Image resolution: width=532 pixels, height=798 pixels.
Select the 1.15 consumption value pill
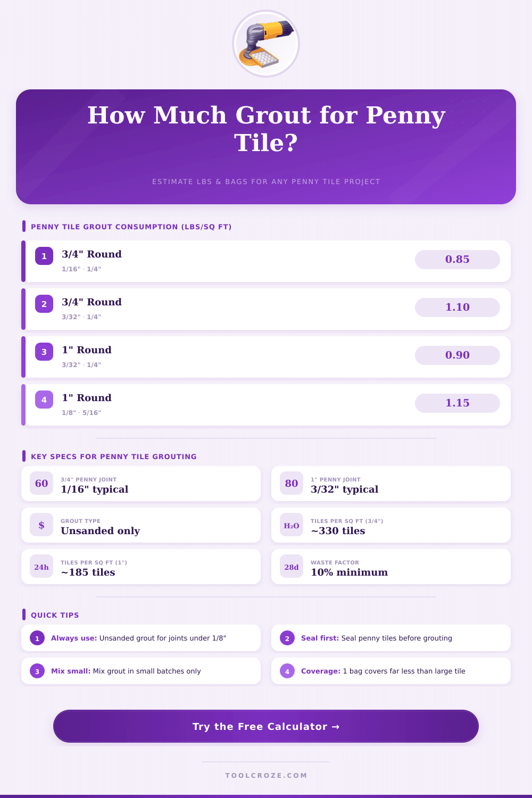[x=457, y=403]
